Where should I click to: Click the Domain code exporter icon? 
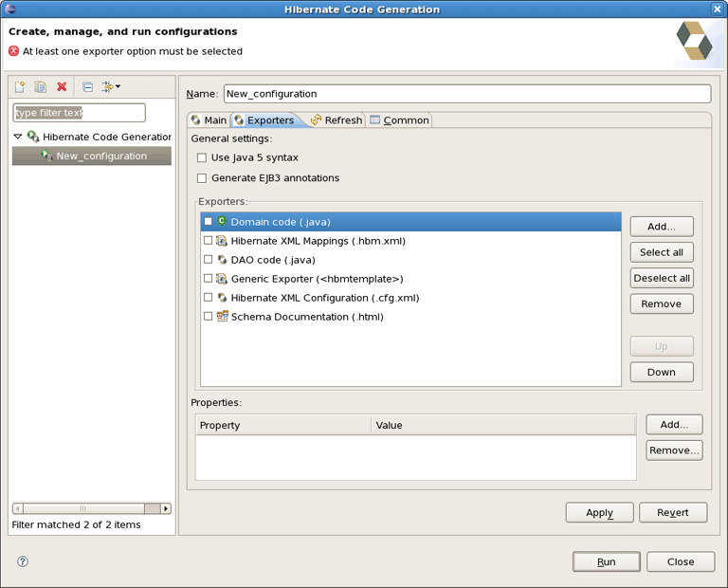(222, 221)
